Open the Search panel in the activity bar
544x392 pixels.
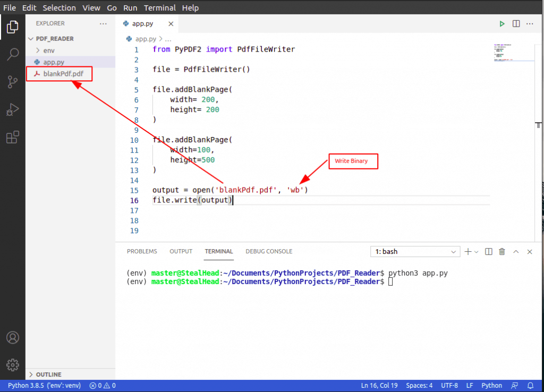[x=12, y=55]
